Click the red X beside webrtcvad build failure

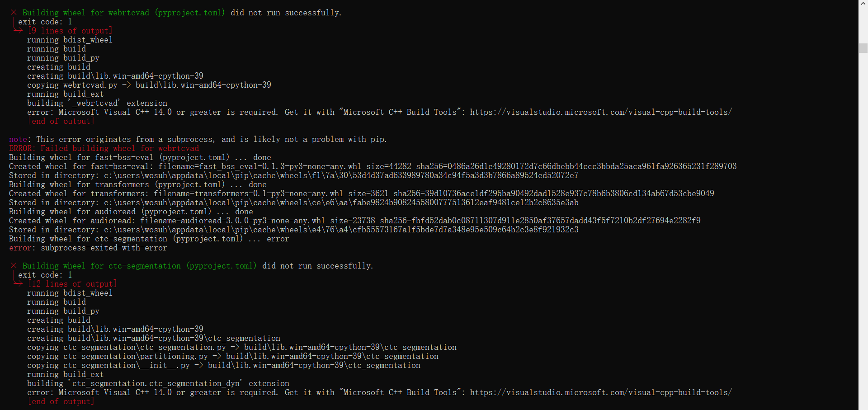[x=14, y=13]
